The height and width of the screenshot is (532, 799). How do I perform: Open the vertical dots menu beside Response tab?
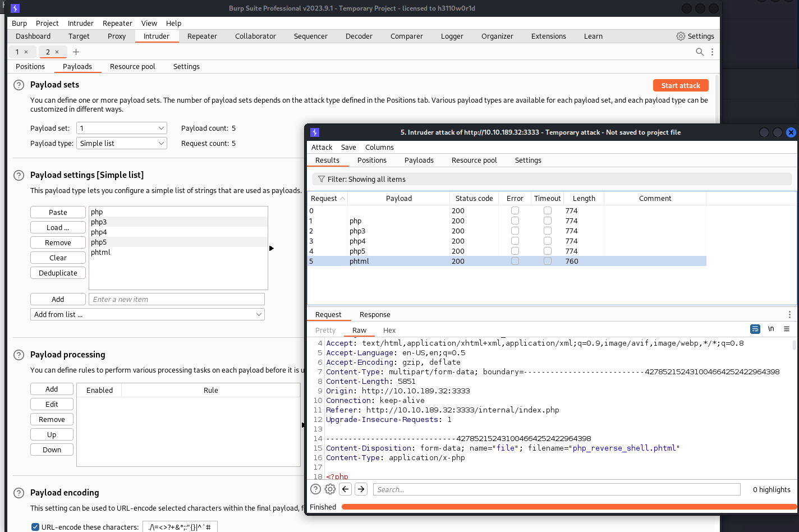coord(789,315)
